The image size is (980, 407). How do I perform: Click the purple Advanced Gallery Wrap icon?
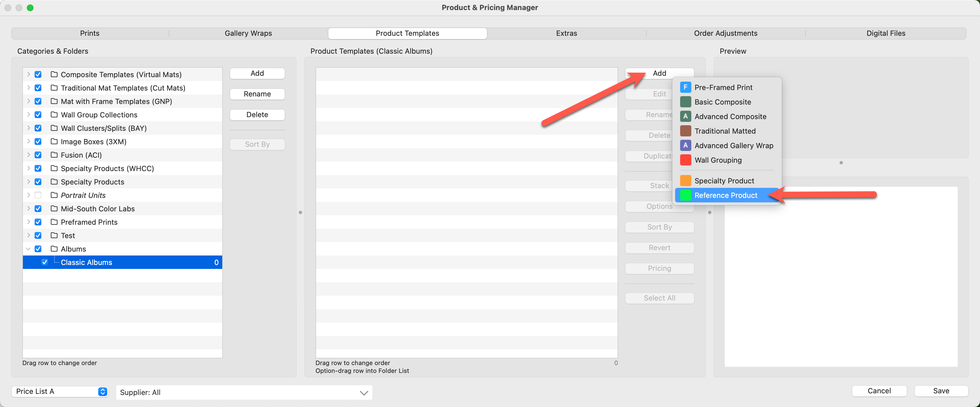click(685, 145)
